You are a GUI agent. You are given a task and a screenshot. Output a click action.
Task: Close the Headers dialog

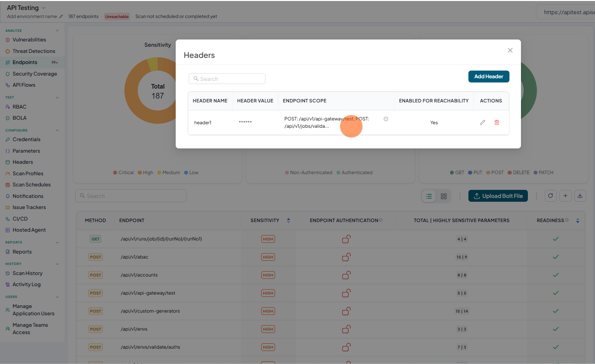[510, 50]
